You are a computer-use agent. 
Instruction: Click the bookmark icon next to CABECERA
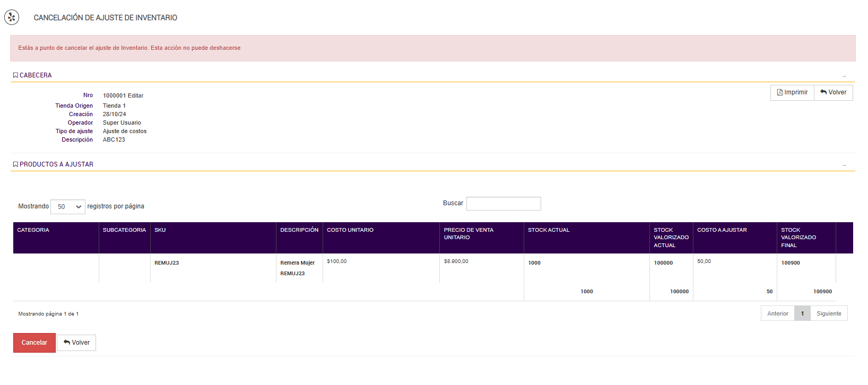pos(15,75)
